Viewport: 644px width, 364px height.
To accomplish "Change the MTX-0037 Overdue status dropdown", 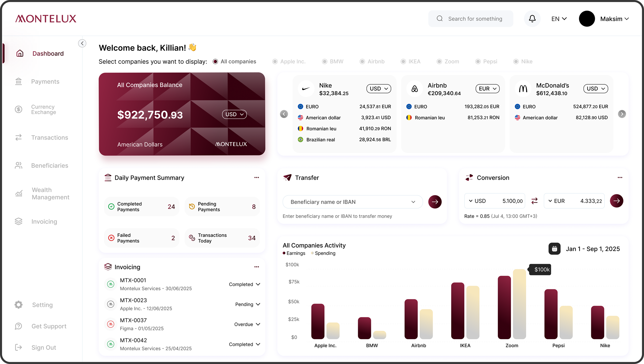I will (x=247, y=324).
